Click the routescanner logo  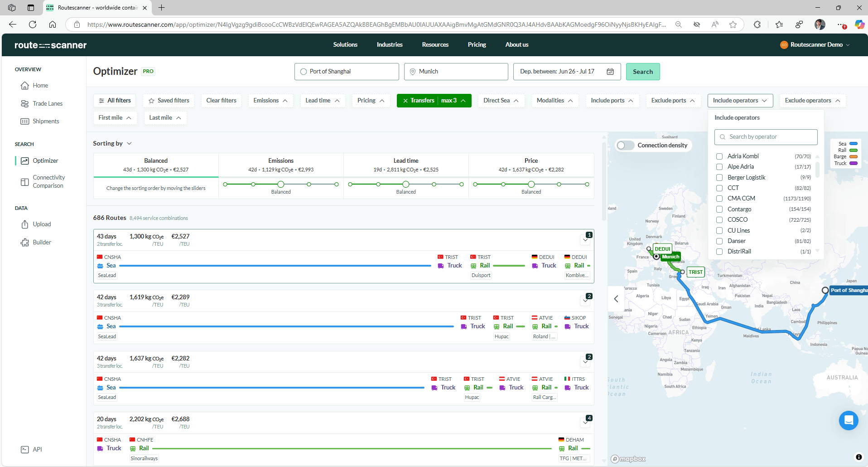tap(50, 45)
